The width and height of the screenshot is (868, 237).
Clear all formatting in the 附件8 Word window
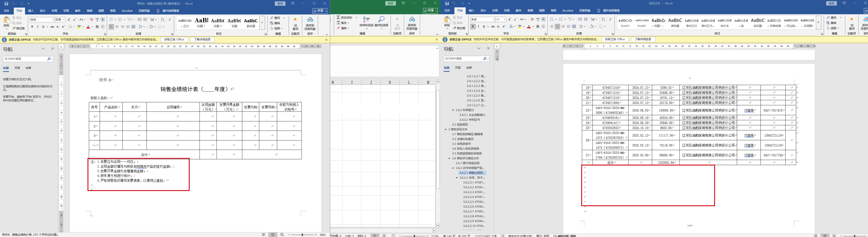pos(92,20)
